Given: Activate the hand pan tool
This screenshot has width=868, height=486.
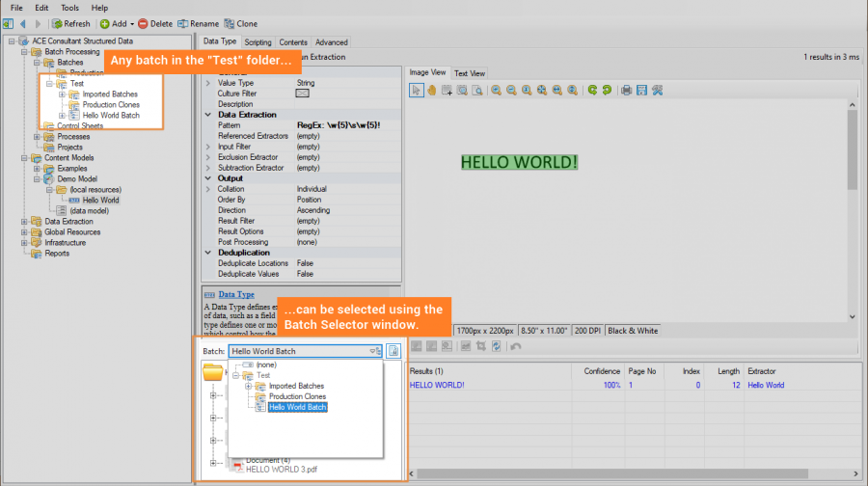Looking at the screenshot, I should [x=432, y=91].
